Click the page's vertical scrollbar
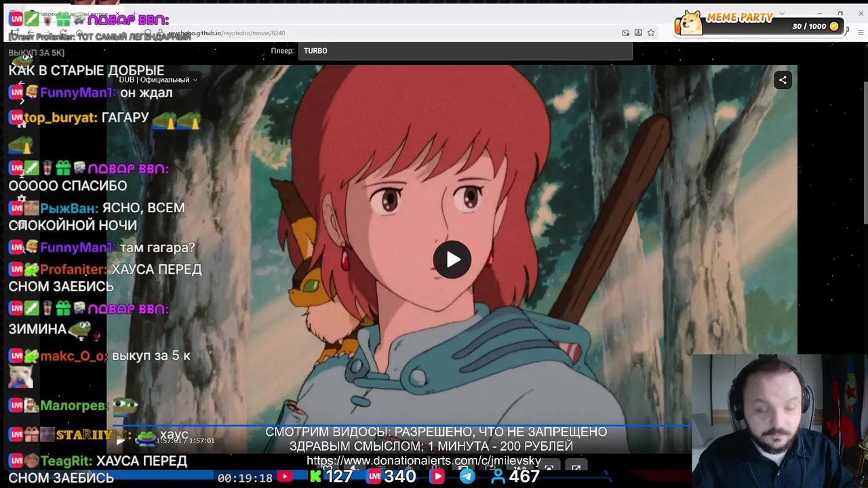Screen dimensions: 868x488 coord(865,152)
